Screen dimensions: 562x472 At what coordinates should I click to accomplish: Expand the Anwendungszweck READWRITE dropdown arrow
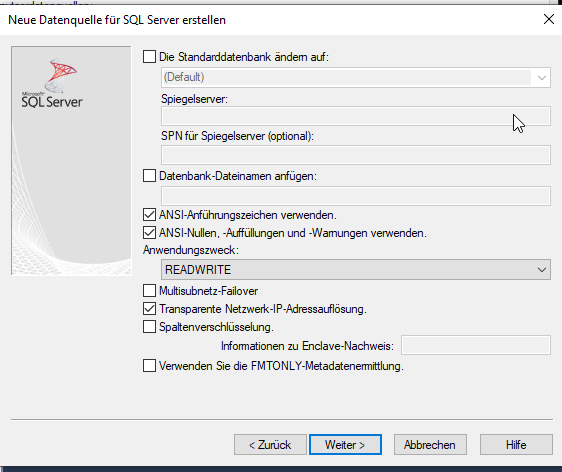click(542, 270)
